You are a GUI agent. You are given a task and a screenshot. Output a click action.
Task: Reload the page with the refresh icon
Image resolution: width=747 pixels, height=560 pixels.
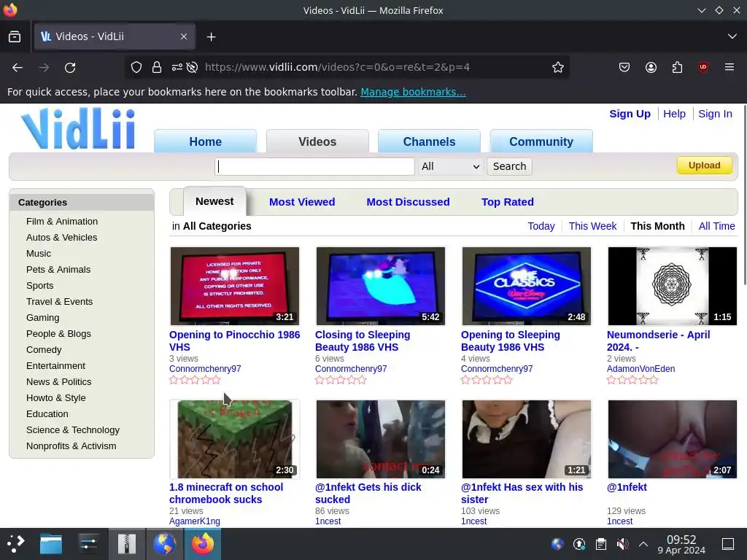70,68
